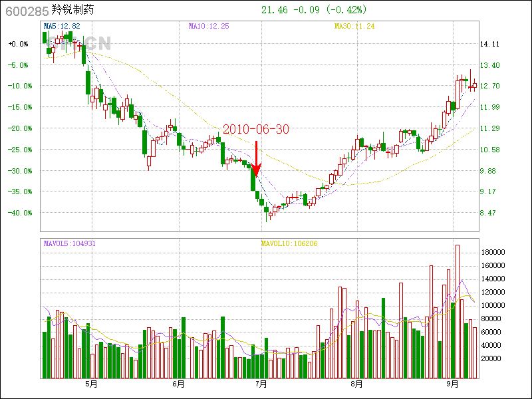Select the 2010-06-30 date annotation
Image resolution: width=532 pixels, height=399 pixels.
(256, 130)
